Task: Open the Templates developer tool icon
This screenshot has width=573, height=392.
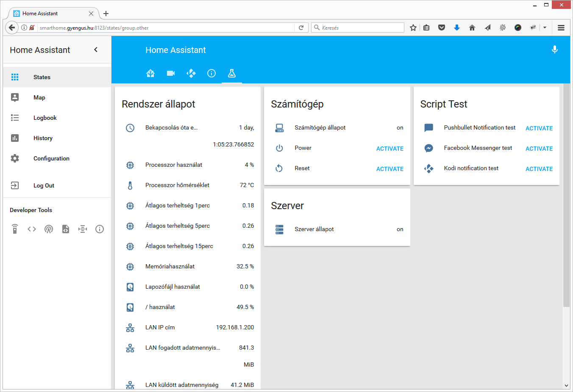Action: (x=66, y=229)
